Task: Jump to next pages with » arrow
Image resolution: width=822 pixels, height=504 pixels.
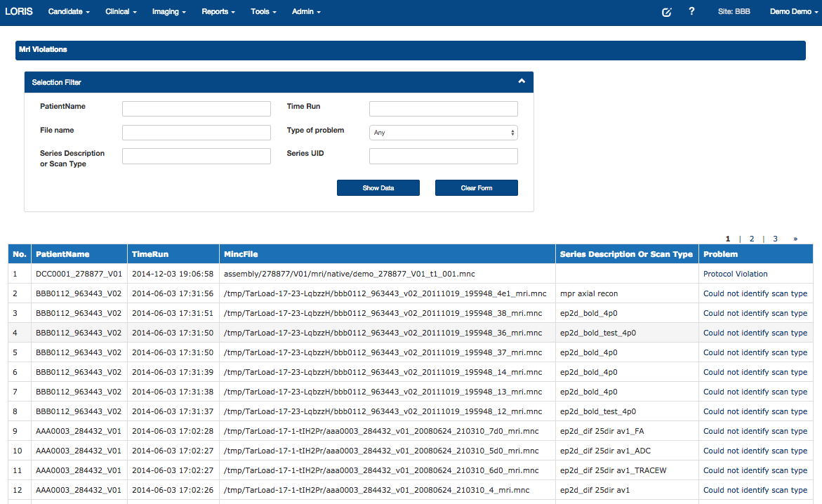Action: tap(795, 239)
